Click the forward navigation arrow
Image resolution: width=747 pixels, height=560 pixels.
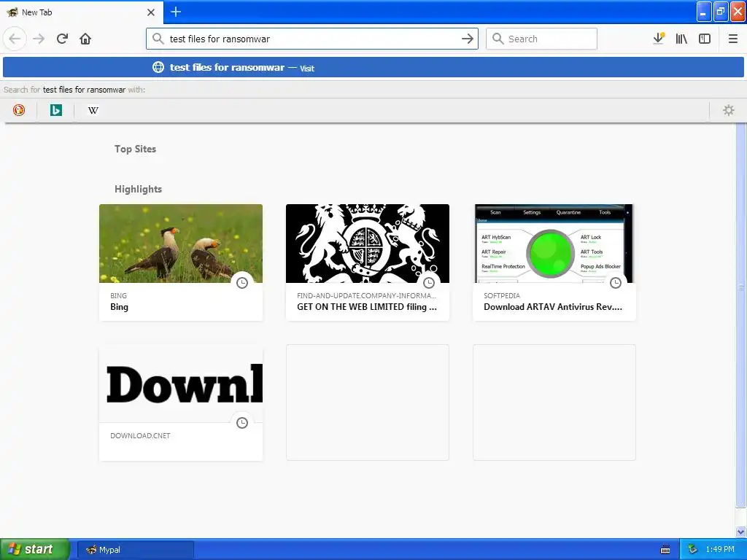click(x=39, y=39)
